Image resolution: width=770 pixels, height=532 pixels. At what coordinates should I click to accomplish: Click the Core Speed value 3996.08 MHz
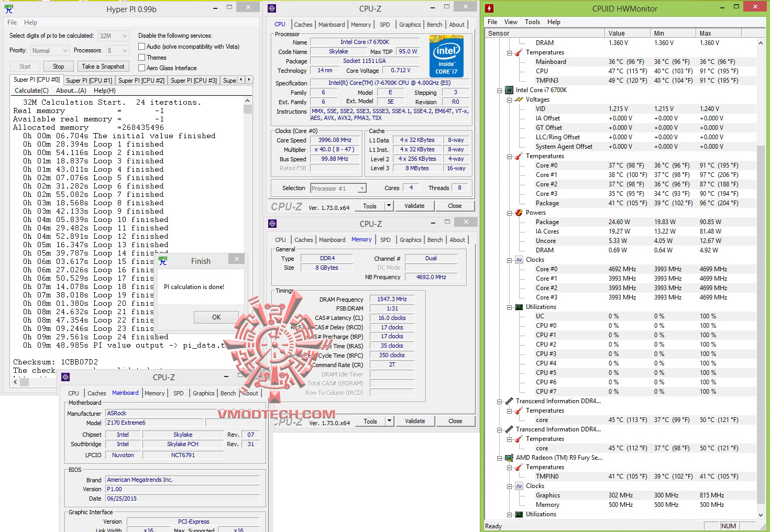335,140
